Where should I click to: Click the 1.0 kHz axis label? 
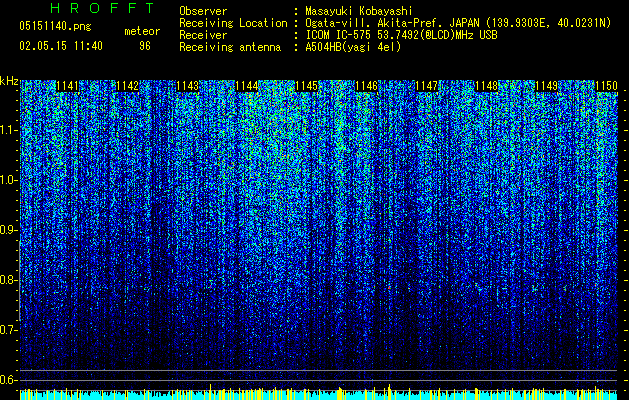pyautogui.click(x=8, y=180)
